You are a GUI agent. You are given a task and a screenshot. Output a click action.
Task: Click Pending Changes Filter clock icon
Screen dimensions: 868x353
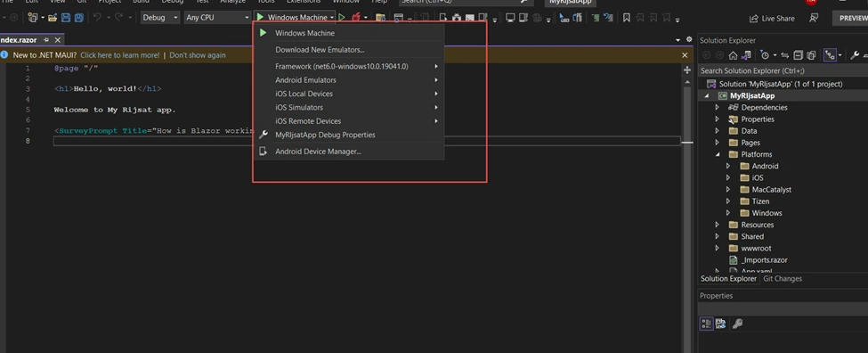coord(765,55)
